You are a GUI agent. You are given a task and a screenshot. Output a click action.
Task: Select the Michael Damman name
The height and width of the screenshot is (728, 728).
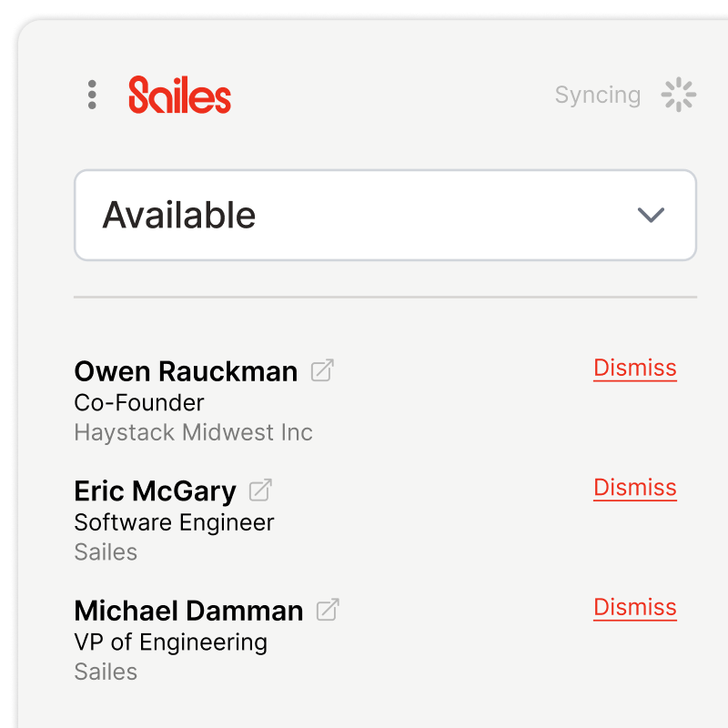(188, 611)
